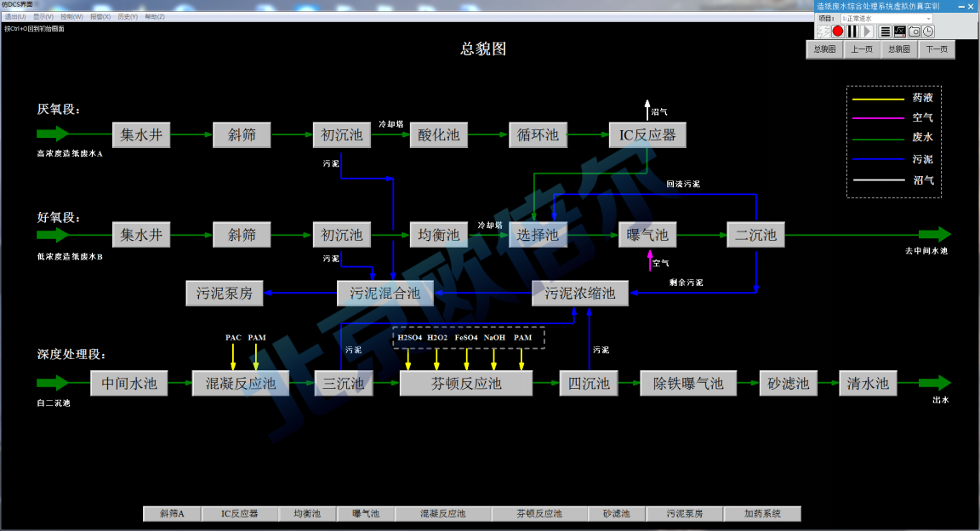The width and height of the screenshot is (980, 531).
Task: Click the 三沉池 process block
Action: [344, 384]
